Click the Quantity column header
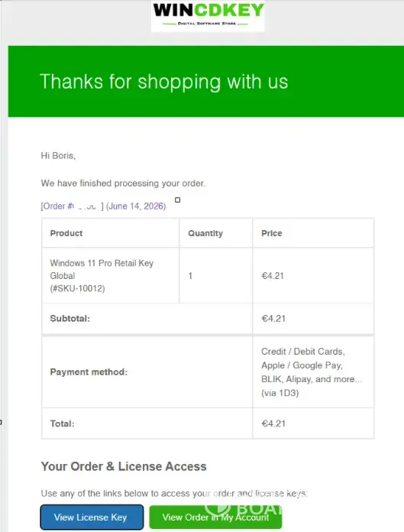Viewport: 404px width, 532px height. [205, 233]
